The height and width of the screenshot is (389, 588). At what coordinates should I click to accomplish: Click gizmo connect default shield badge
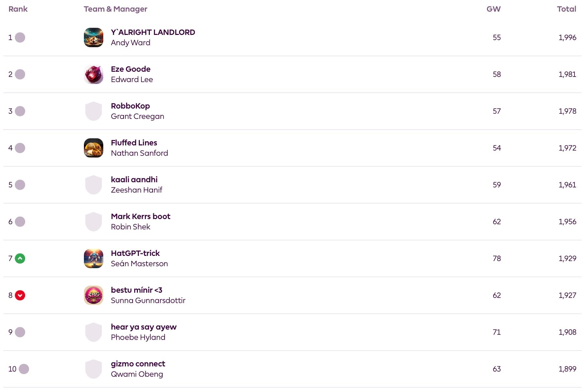click(94, 369)
